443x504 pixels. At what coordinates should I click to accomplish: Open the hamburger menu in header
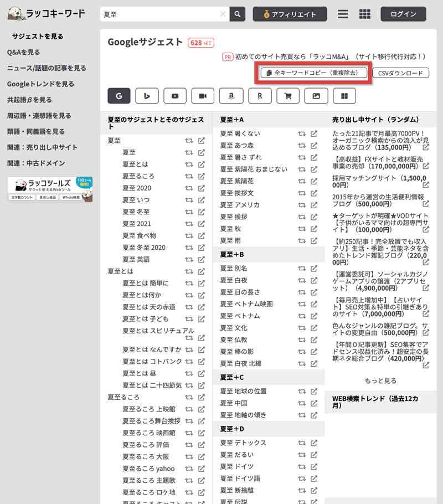343,14
